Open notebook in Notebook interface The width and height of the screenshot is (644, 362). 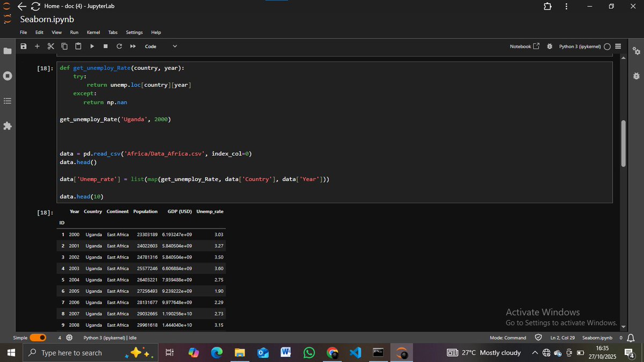(x=524, y=46)
